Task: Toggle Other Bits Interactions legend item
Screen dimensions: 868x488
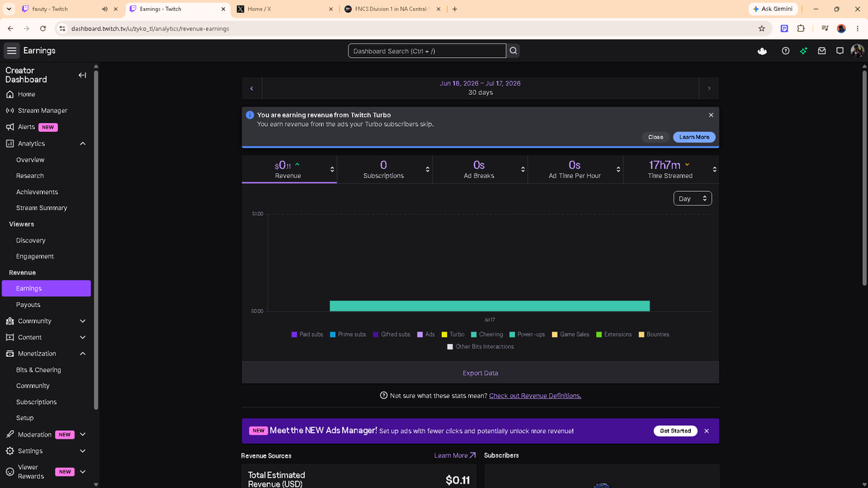Action: coord(480,347)
